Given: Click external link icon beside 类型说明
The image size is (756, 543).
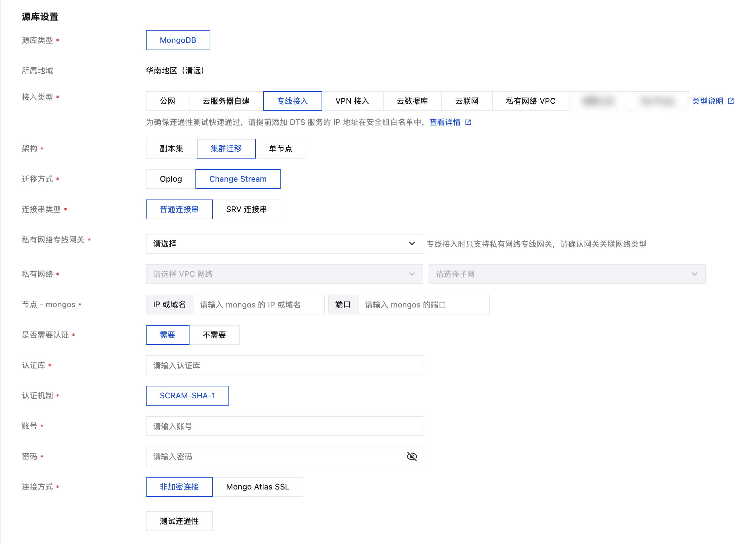Looking at the screenshot, I should (x=731, y=101).
